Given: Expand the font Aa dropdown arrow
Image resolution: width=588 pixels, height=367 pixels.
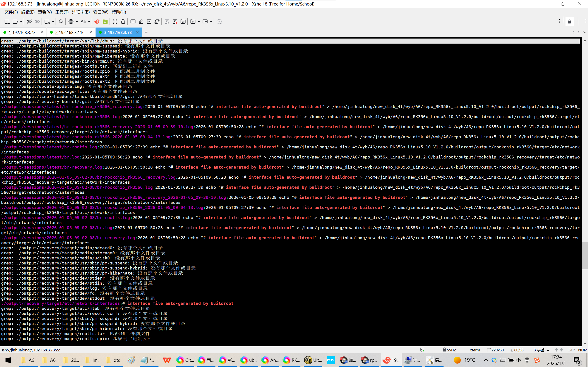Looking at the screenshot, I should click(89, 22).
